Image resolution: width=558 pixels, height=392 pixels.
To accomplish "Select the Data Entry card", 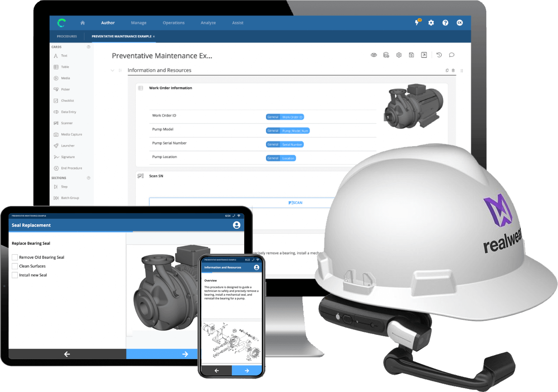I will tap(65, 112).
